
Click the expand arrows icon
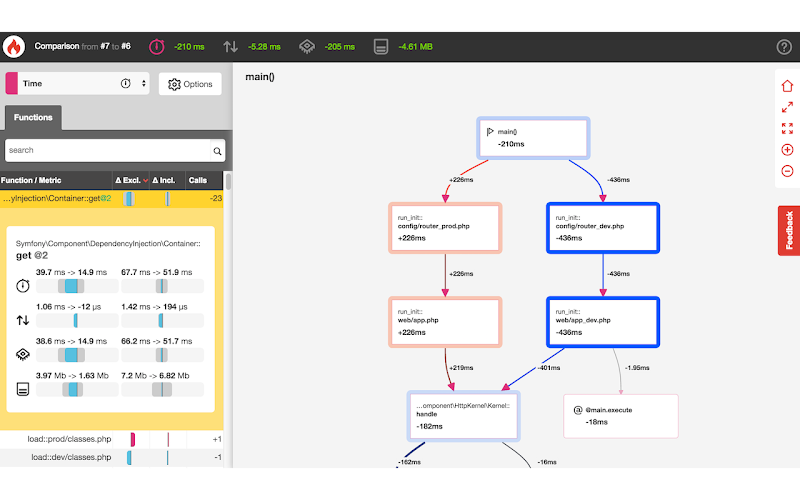(787, 107)
